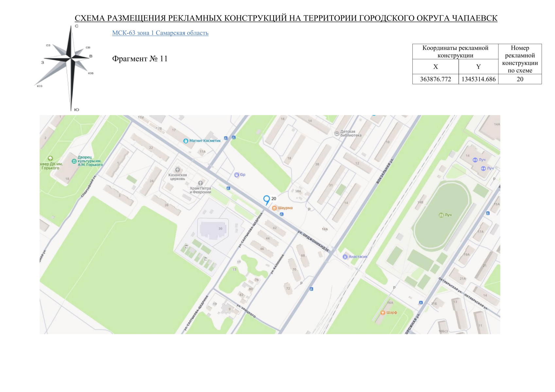Open the МСК-63 зона 1 Самарская область link
This screenshot has width=555, height=392.
click(x=161, y=33)
